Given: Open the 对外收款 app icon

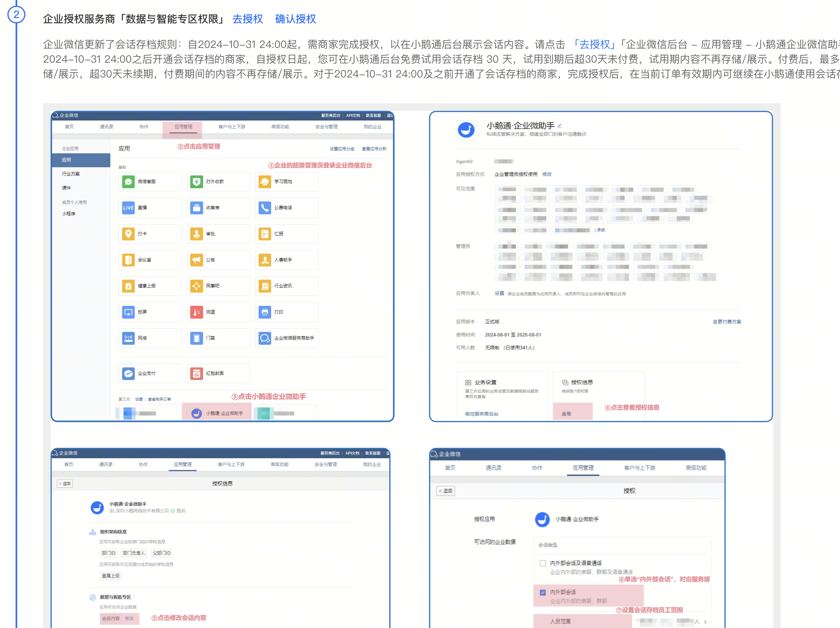Looking at the screenshot, I should tap(197, 182).
